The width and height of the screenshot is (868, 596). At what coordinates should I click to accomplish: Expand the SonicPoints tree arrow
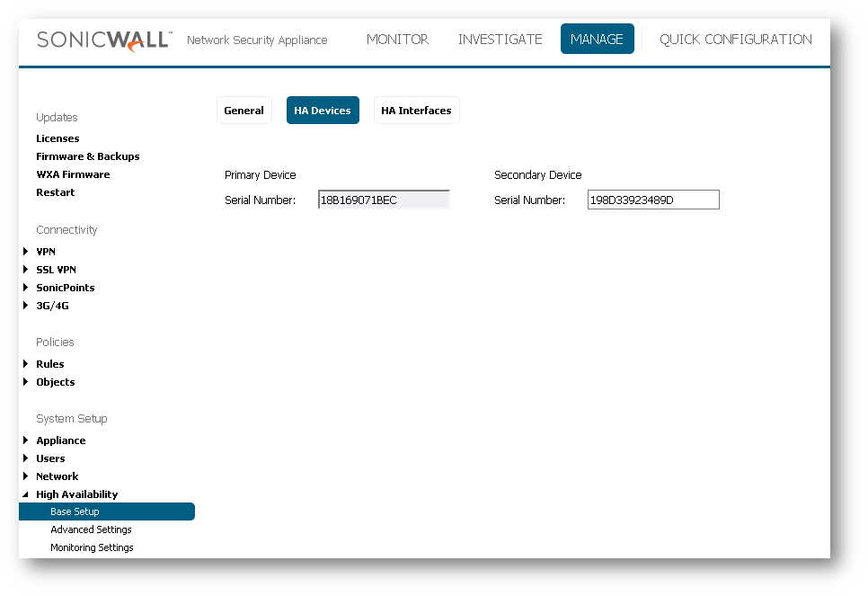26,288
